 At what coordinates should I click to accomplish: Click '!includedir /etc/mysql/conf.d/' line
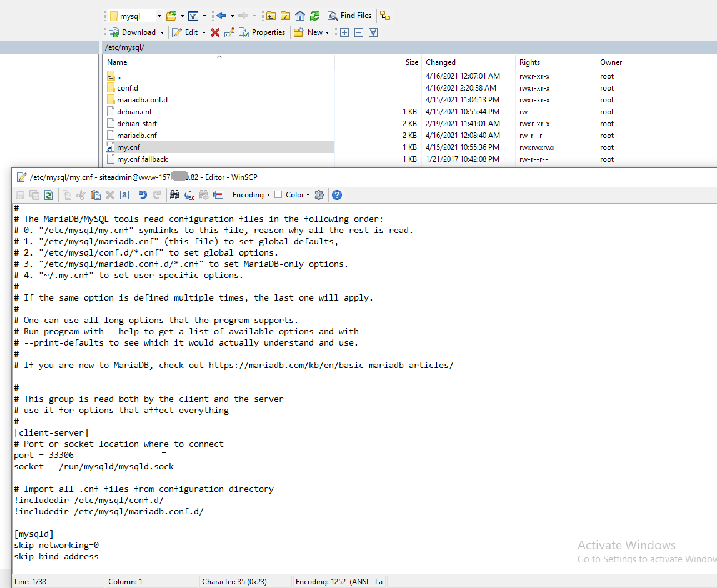[x=89, y=501]
